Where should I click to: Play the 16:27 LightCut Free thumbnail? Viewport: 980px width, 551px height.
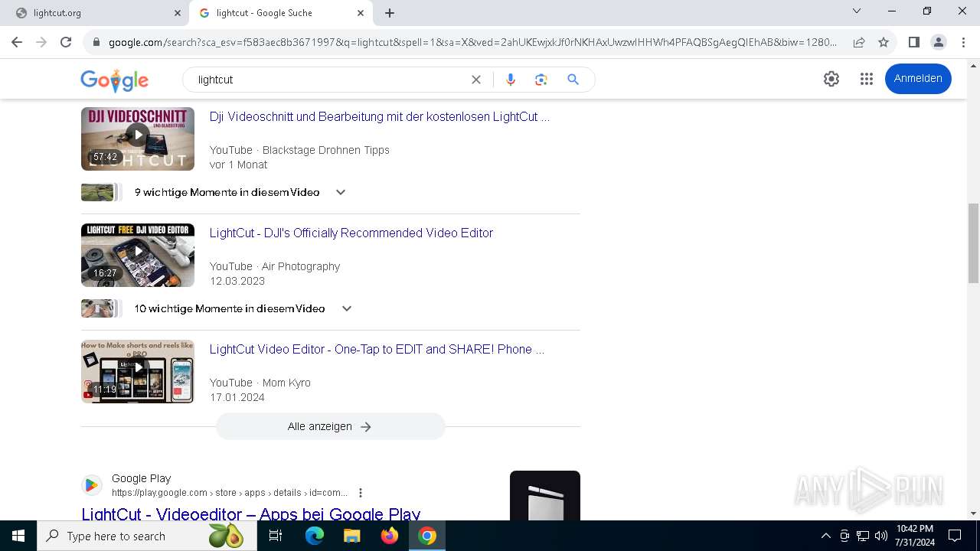coord(138,255)
